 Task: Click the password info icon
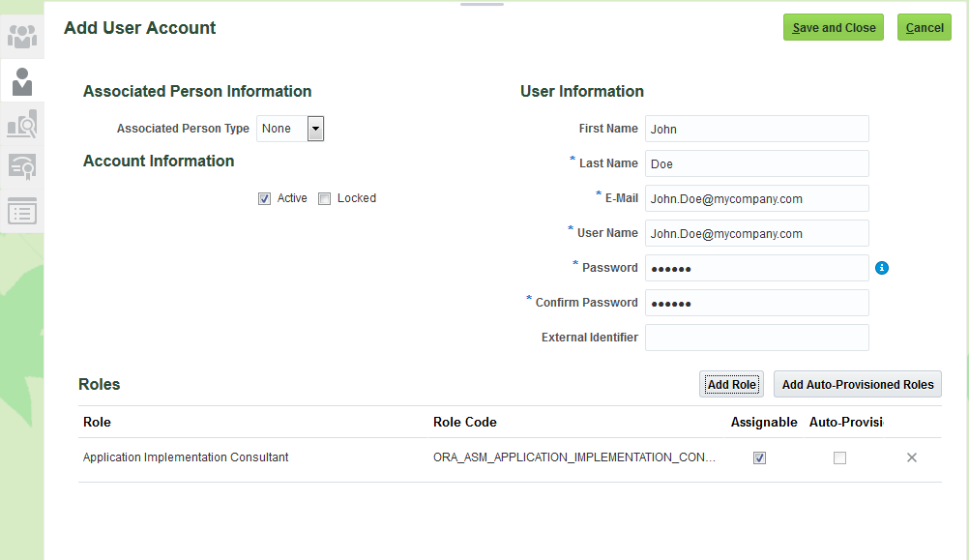click(x=882, y=268)
